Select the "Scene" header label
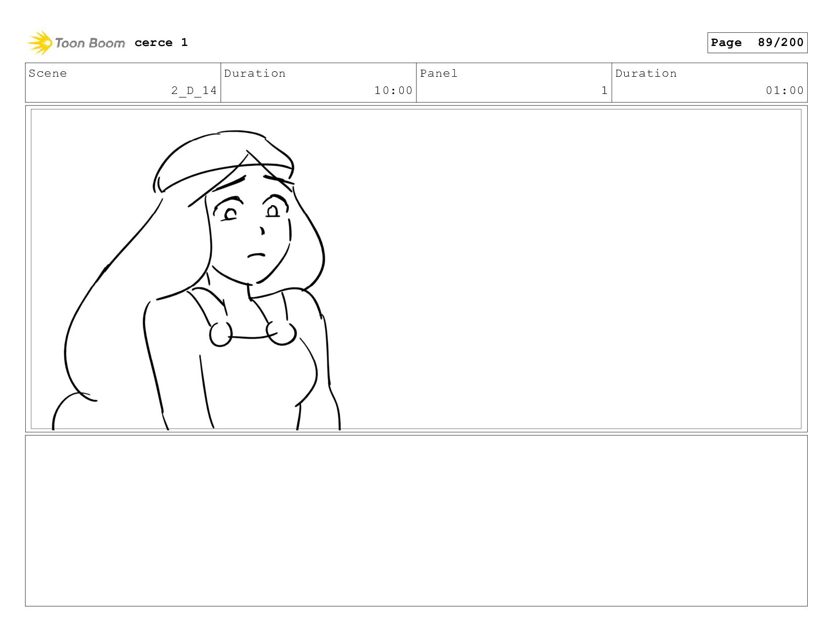 coord(48,74)
